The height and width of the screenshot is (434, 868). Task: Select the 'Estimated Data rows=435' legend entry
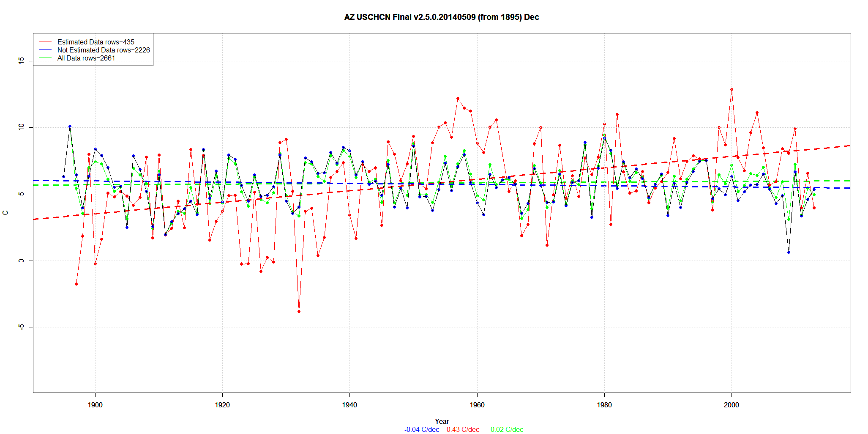point(96,42)
